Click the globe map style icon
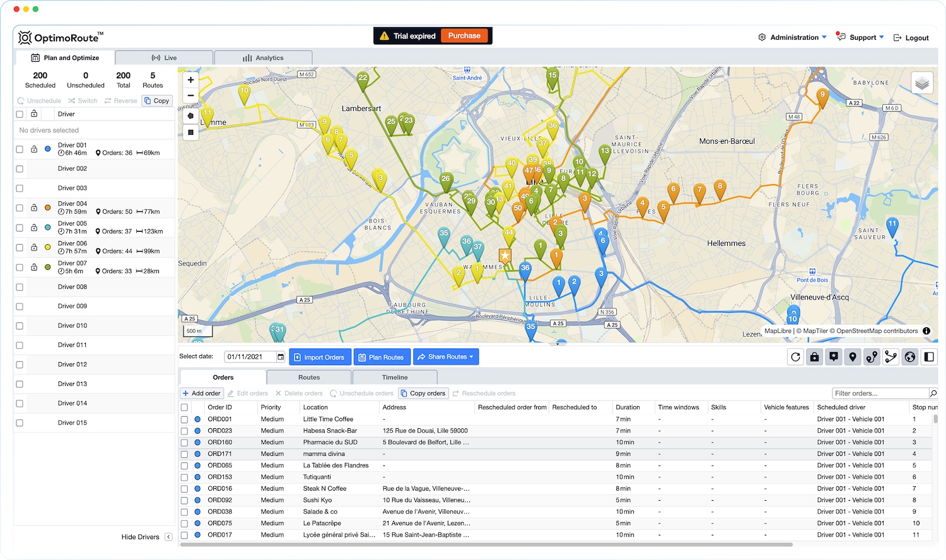 910,356
